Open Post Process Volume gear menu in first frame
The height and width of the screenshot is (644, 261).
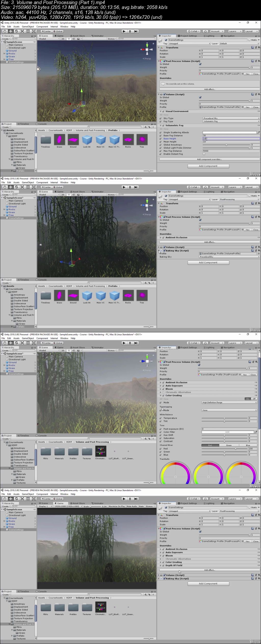[x=259, y=61]
